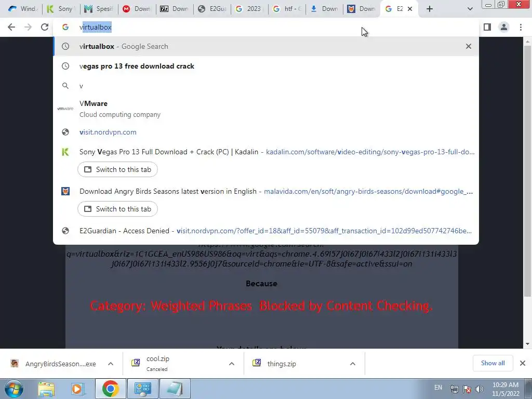Go back with the browser back arrow
The height and width of the screenshot is (399, 532).
[11, 27]
